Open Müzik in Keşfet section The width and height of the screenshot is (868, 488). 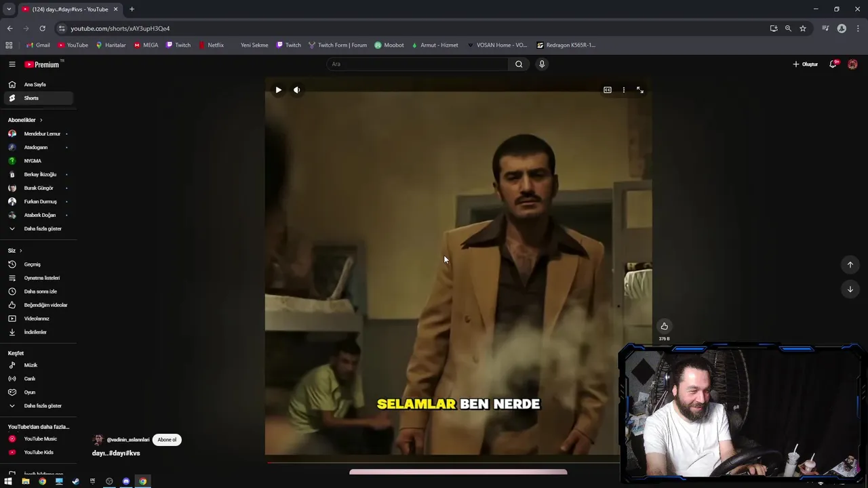[38, 365]
